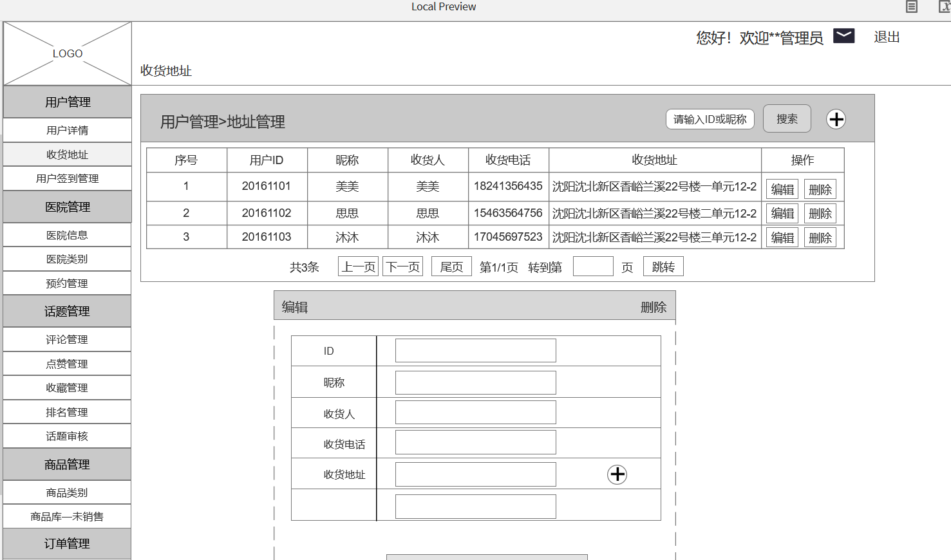
Task: Select 点赞管理 in sidebar
Action: coord(68,364)
